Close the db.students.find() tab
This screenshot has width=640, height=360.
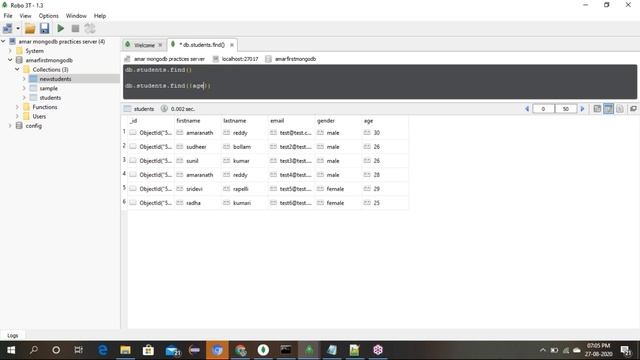coord(232,45)
